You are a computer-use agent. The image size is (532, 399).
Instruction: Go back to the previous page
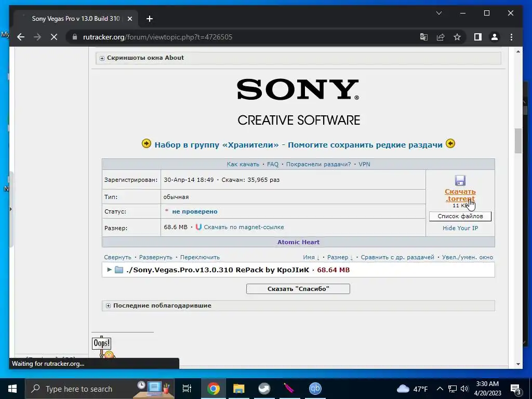click(21, 37)
